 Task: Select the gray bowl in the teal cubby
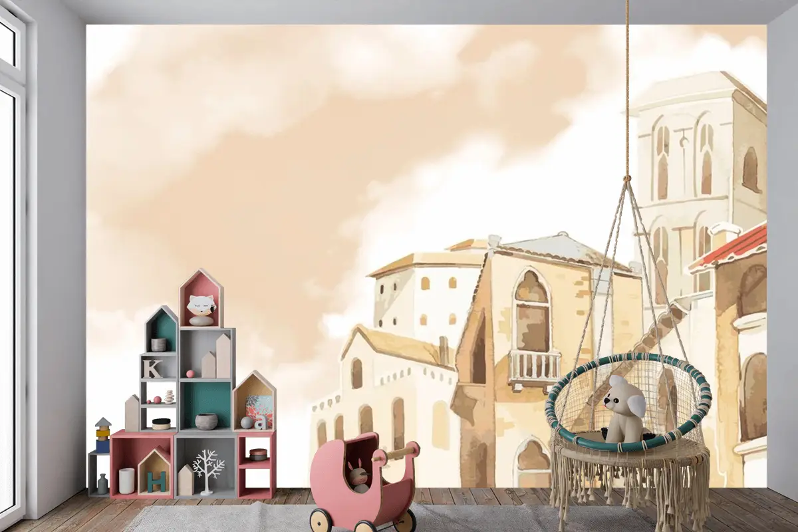[206, 421]
